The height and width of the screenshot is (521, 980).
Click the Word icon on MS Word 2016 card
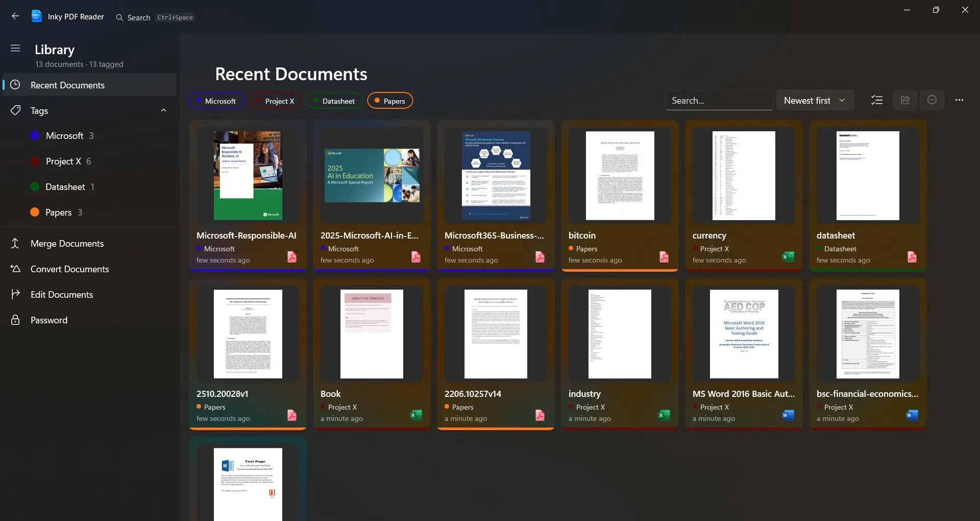pyautogui.click(x=788, y=415)
